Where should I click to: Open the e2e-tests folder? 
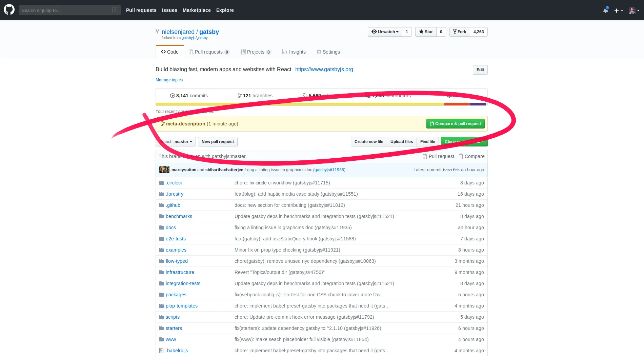click(176, 239)
